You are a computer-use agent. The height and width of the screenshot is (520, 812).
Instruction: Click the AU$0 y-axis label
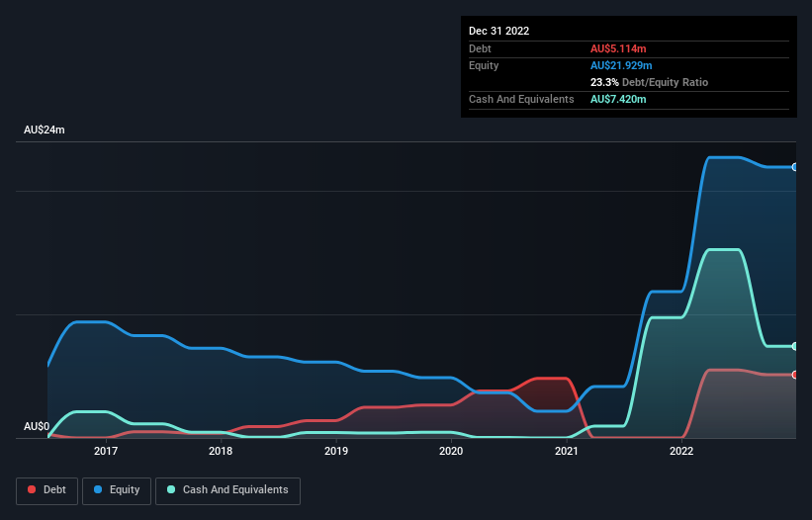(x=37, y=426)
